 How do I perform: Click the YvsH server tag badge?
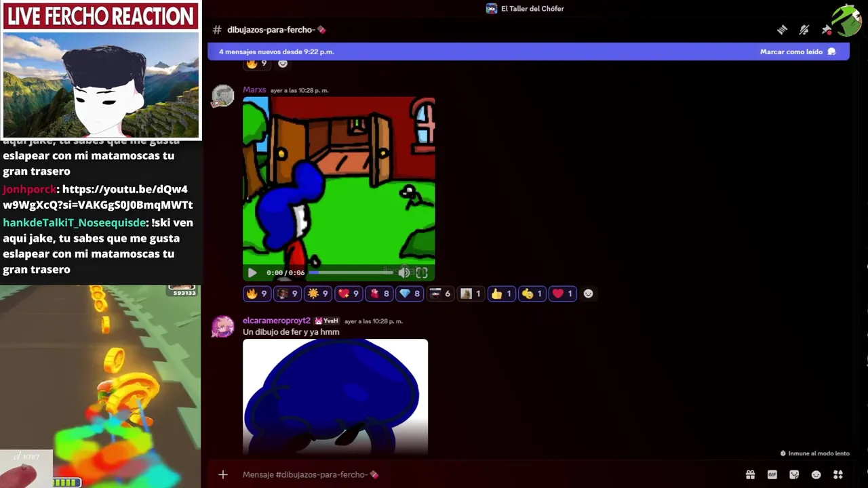click(x=327, y=321)
